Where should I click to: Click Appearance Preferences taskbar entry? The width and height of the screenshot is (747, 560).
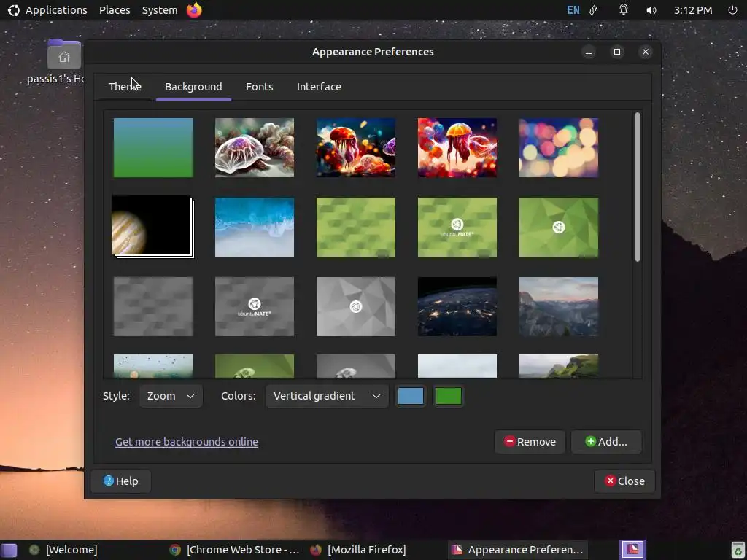coord(517,550)
